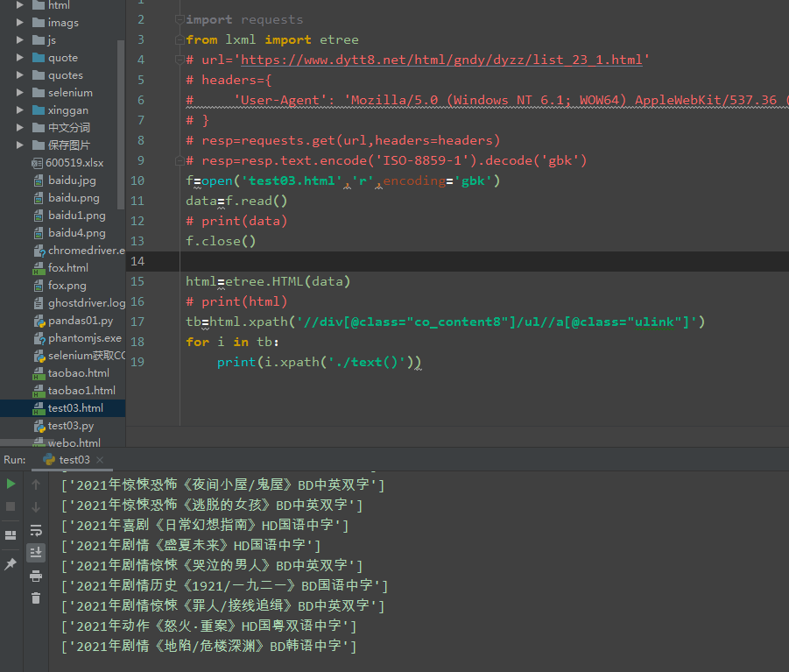Click the project tree vertical scrollbar
This screenshot has height=672, width=789.
pos(121,123)
